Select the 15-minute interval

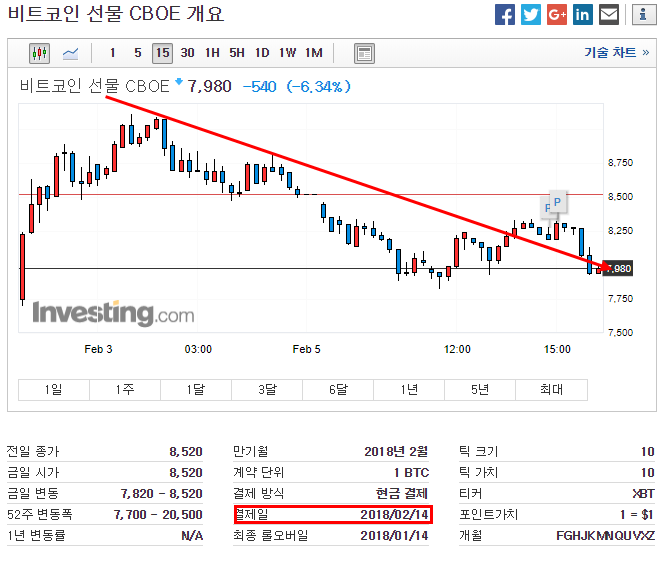[x=162, y=53]
